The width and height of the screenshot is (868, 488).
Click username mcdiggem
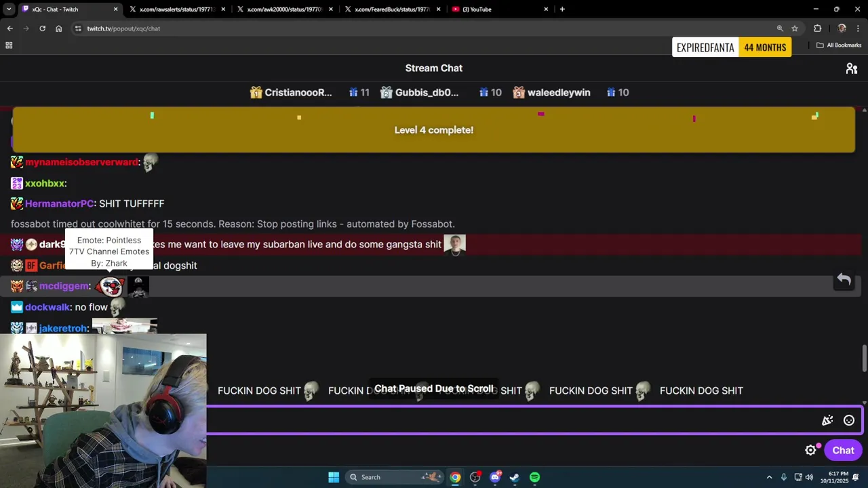coord(64,287)
